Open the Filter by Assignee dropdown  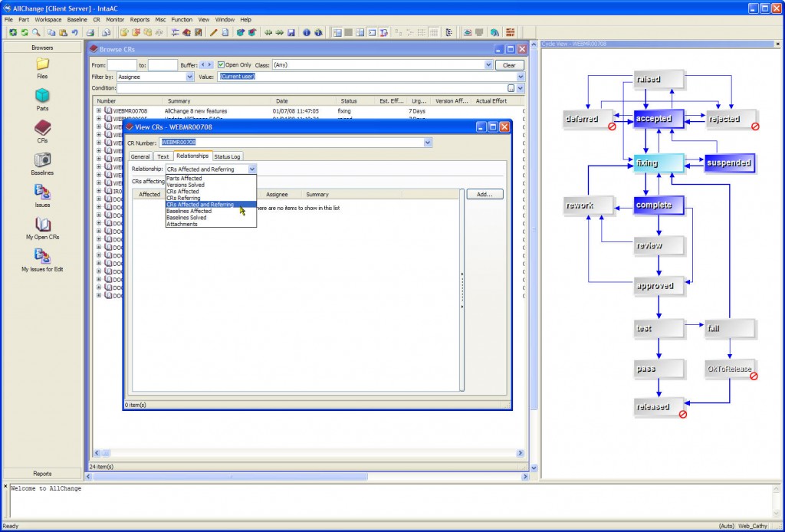tap(189, 77)
